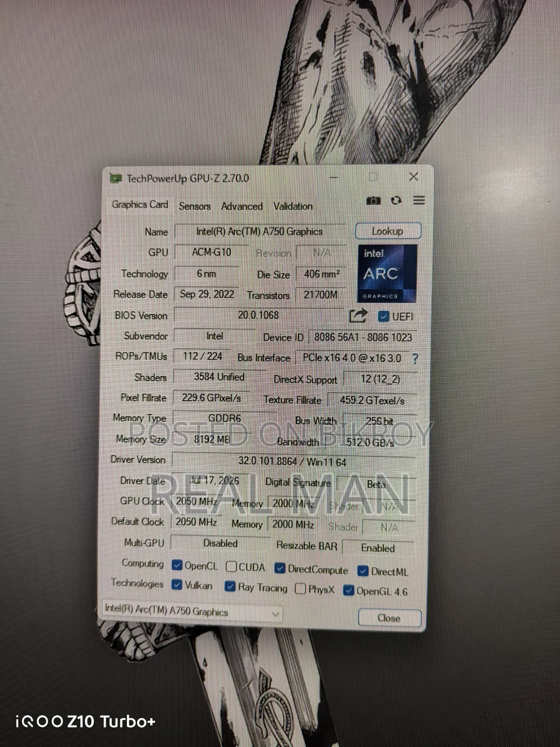Switch to the Advanced tab
560x747 pixels.
242,206
